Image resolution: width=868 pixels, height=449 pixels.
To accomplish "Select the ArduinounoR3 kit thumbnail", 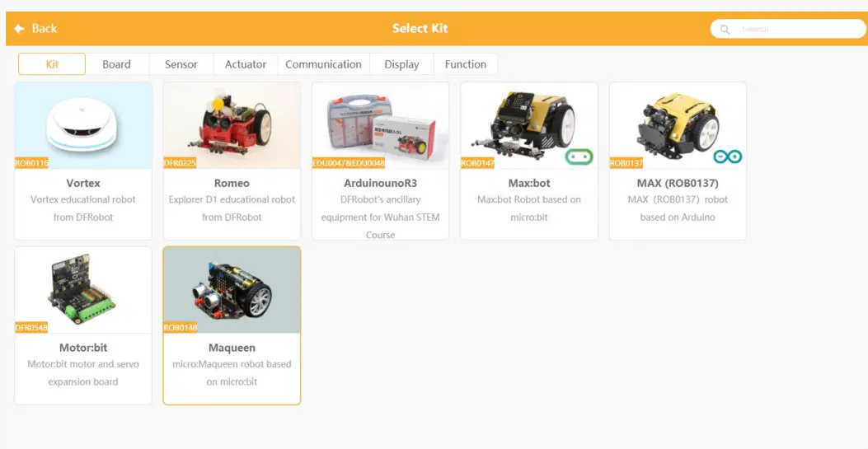I will [380, 125].
